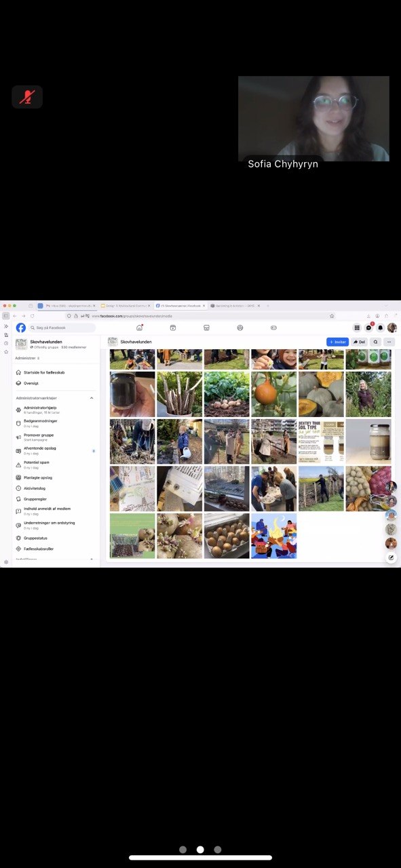Select the middle page indicator dot
This screenshot has height=868, width=401.
200,849
